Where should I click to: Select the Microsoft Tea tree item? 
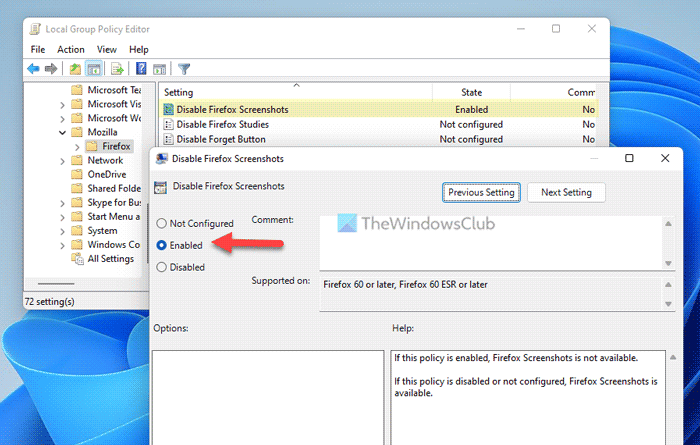(x=114, y=90)
